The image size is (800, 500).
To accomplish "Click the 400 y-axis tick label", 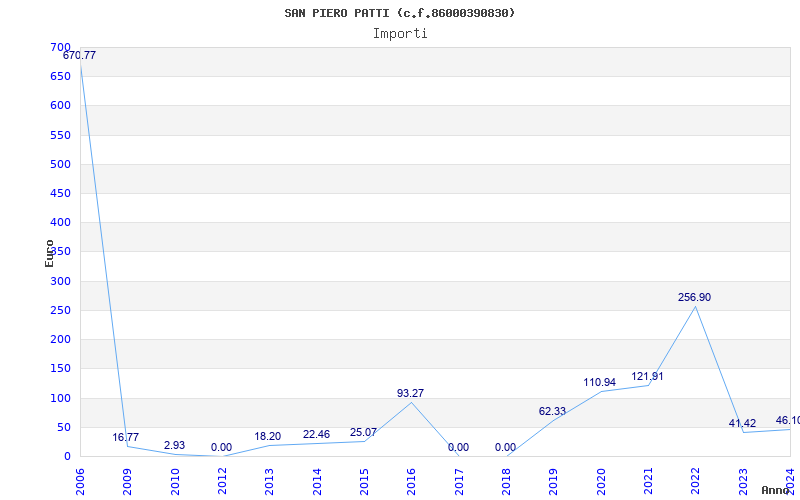I will pos(60,222).
